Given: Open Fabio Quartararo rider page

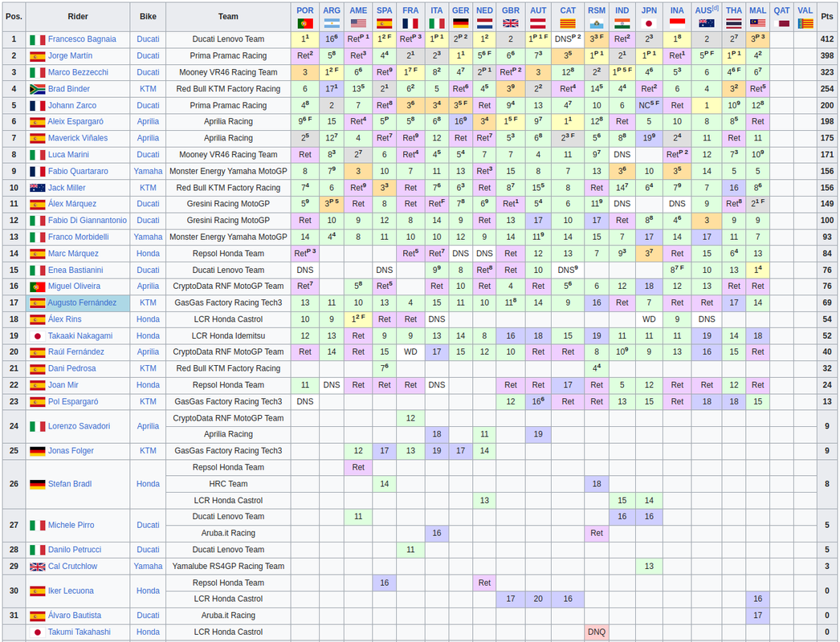Looking at the screenshot, I should (x=78, y=172).
